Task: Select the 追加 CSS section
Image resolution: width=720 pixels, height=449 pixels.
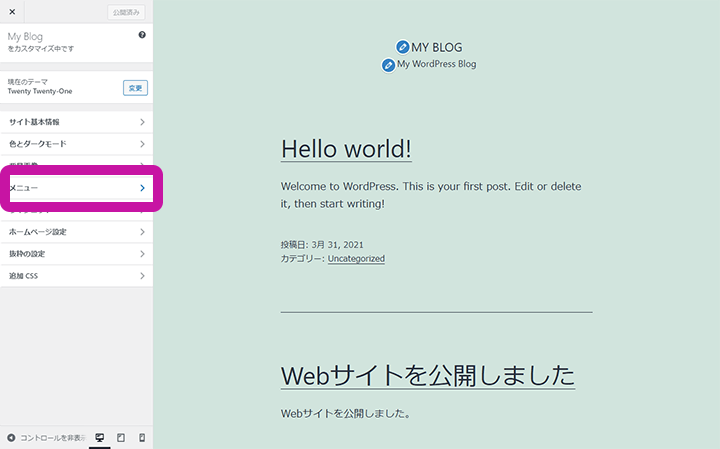Action: pos(76,276)
